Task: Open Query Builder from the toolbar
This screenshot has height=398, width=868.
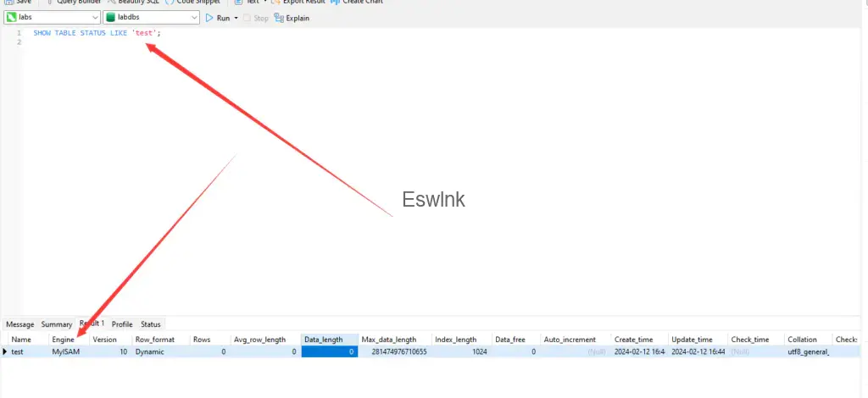Action: [77, 3]
